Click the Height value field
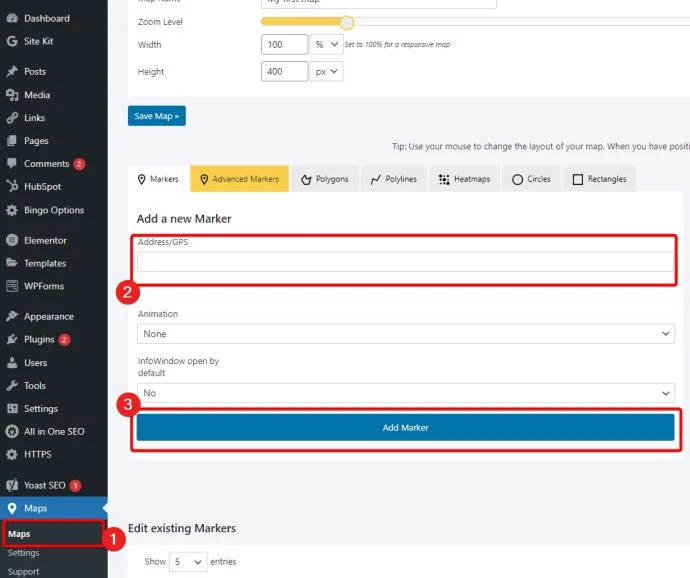This screenshot has height=578, width=690. point(285,72)
